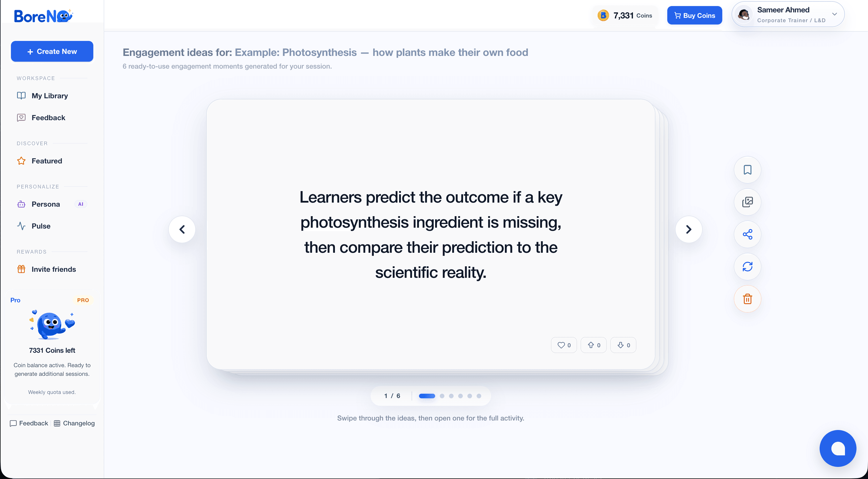Click the Pulse activity icon

pyautogui.click(x=21, y=226)
